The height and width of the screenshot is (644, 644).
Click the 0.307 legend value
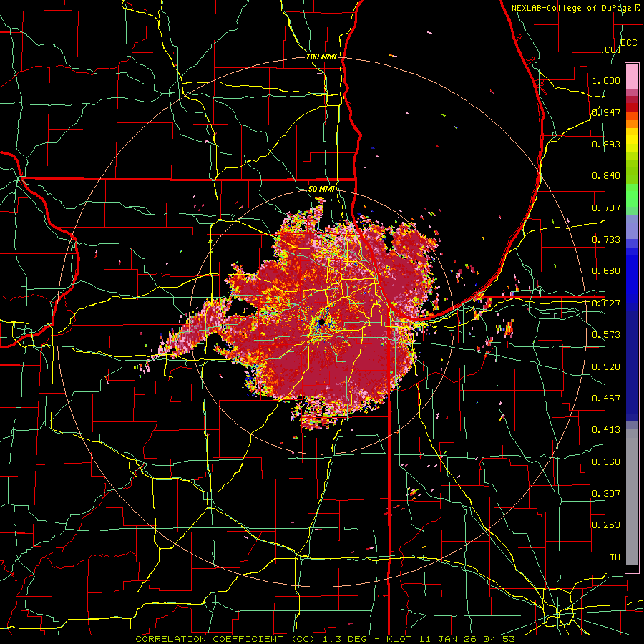606,494
